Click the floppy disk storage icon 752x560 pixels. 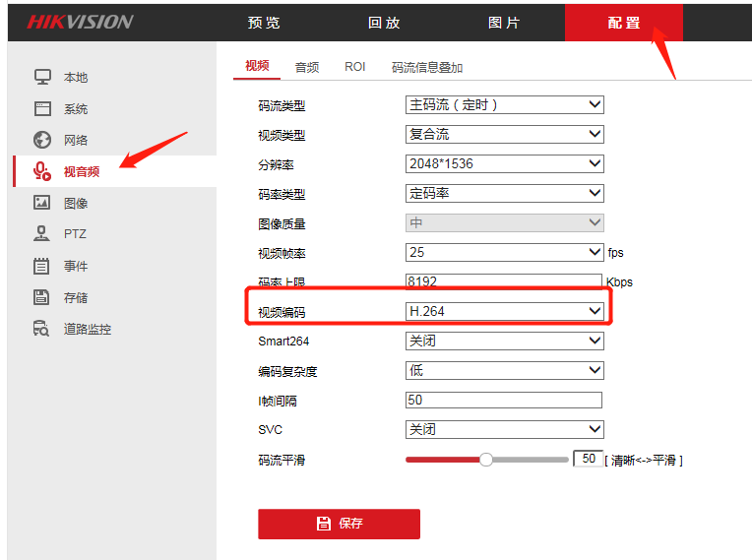(41, 297)
